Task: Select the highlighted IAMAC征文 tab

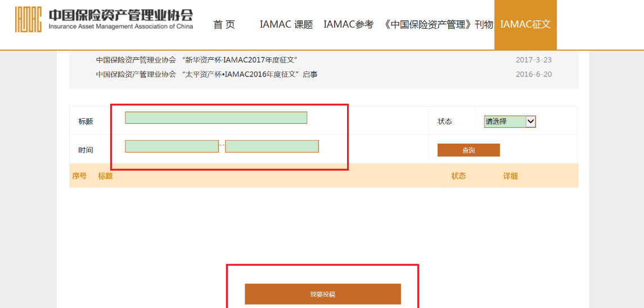Action: [x=525, y=25]
